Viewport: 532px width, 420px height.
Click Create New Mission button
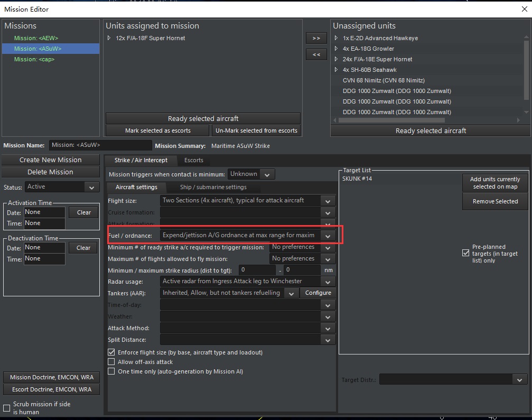point(51,160)
